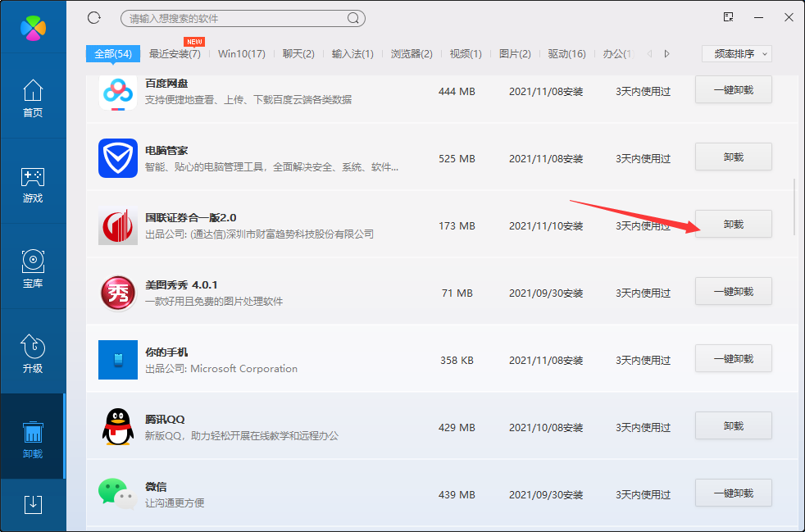Click the 百度网盘 app icon

pos(118,93)
